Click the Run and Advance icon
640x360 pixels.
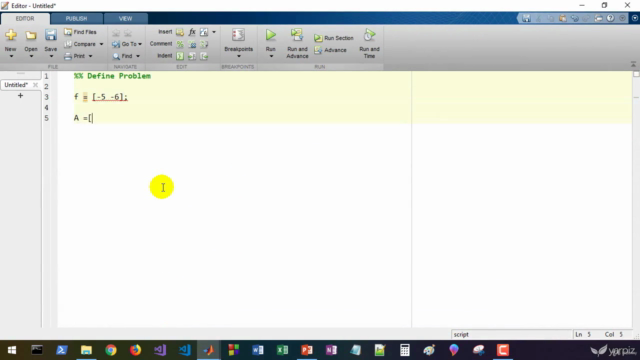(x=297, y=35)
